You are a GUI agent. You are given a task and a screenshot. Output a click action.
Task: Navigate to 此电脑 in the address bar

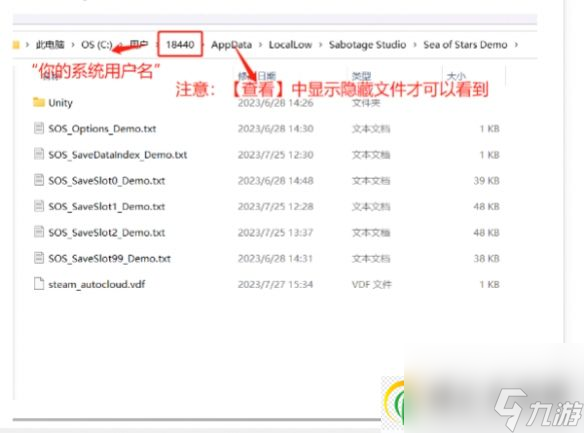50,45
